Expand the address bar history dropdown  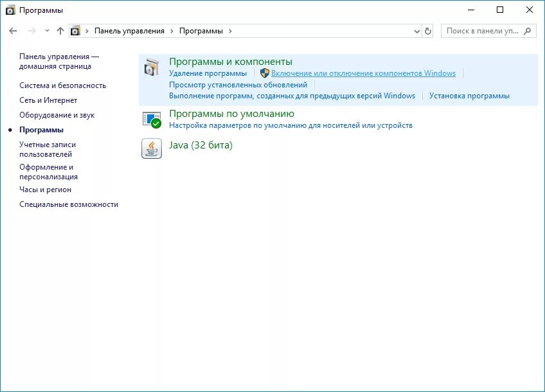[417, 31]
